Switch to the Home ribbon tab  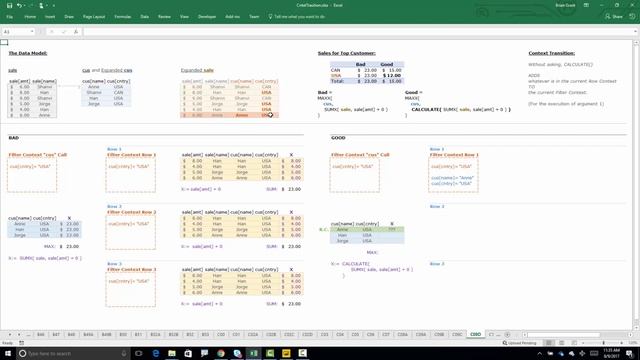click(x=30, y=17)
